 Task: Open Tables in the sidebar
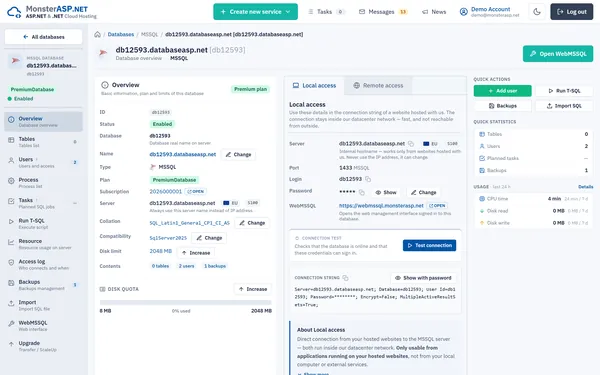pos(43,142)
